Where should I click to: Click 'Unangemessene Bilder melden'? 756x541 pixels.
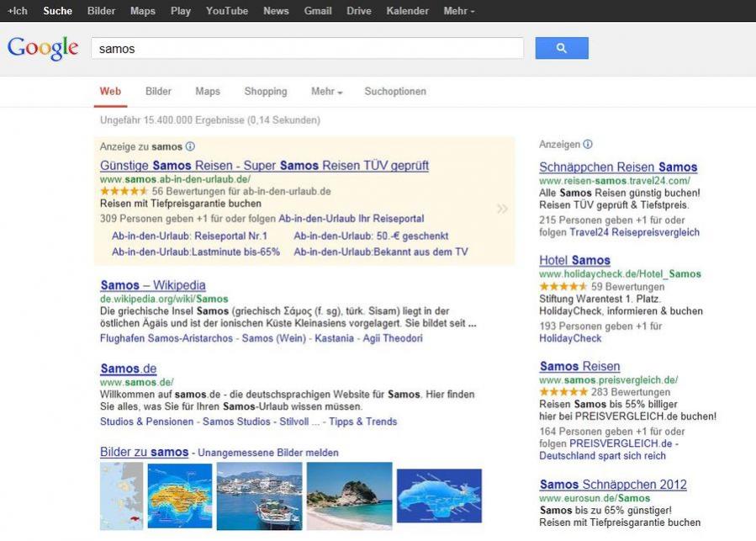tap(268, 453)
